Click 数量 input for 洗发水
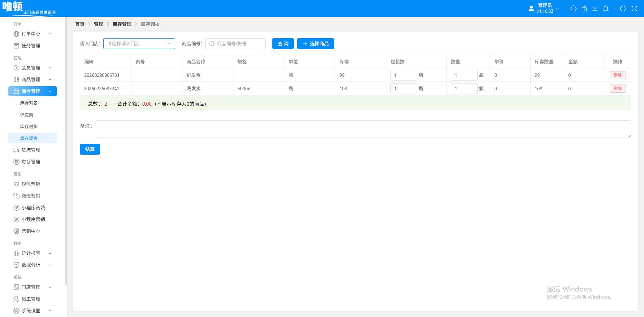 464,89
